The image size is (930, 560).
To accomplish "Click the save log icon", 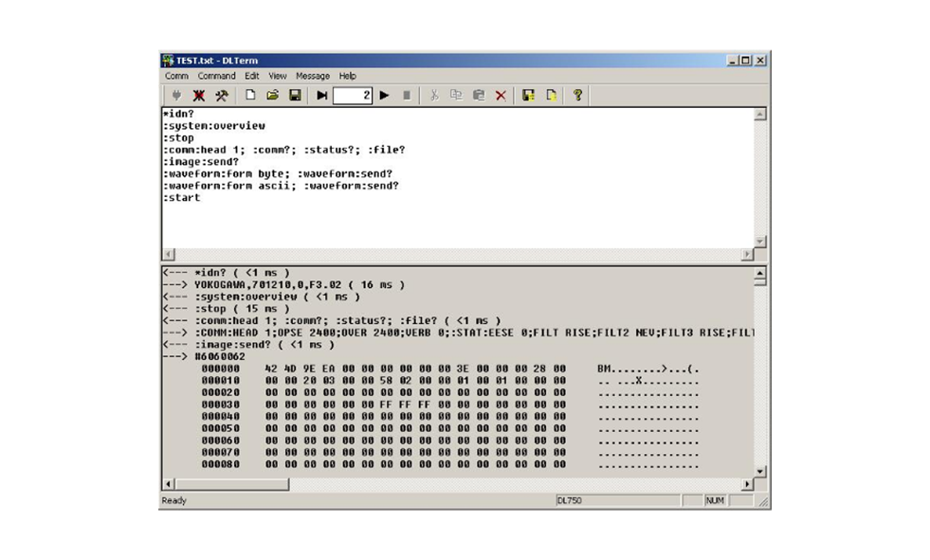I will [x=529, y=96].
